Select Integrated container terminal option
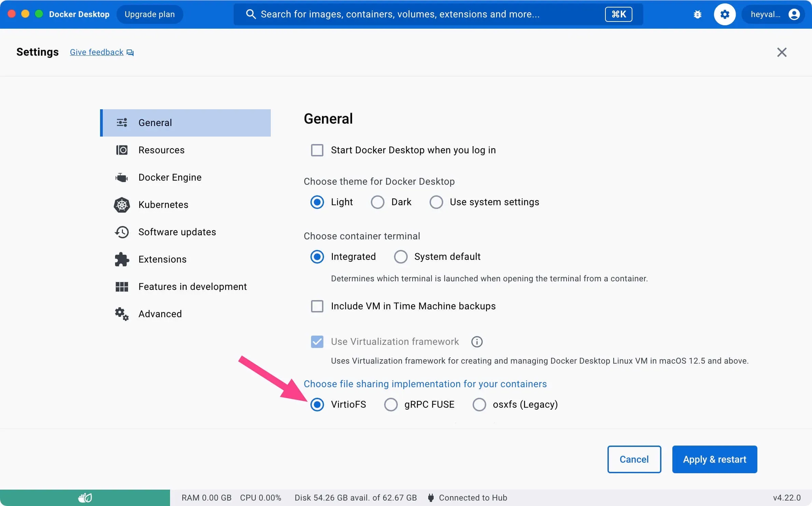This screenshot has width=812, height=506. [317, 257]
